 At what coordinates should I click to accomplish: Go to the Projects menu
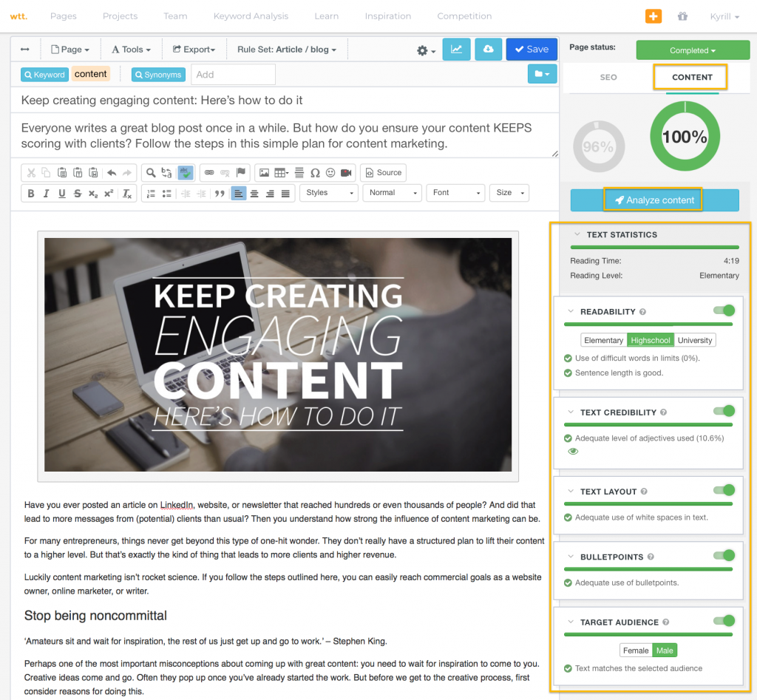click(120, 16)
